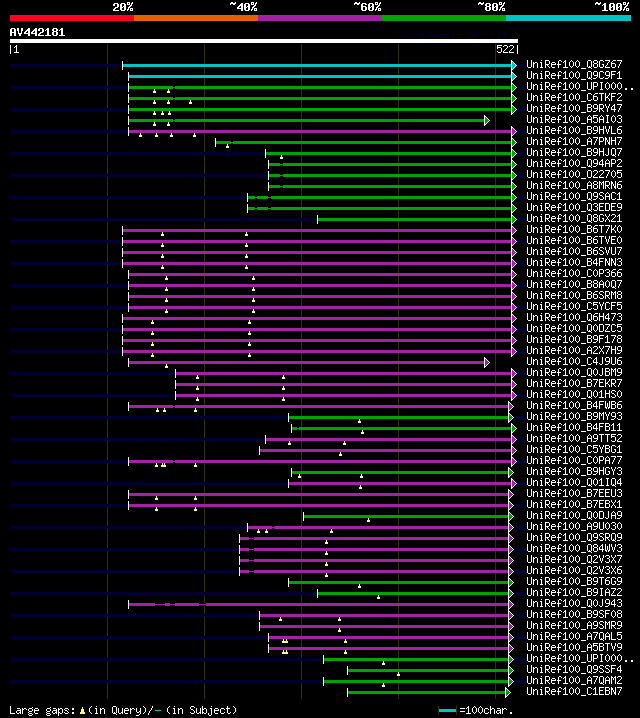
Task: Select the UniRef100_B7EBX1 label
Action: click(x=574, y=504)
